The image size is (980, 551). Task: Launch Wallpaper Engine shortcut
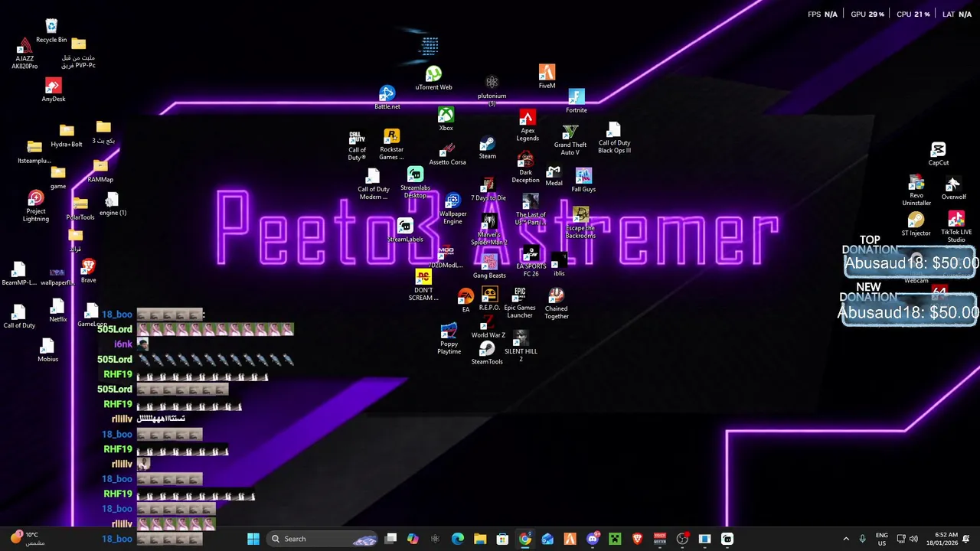coord(452,209)
